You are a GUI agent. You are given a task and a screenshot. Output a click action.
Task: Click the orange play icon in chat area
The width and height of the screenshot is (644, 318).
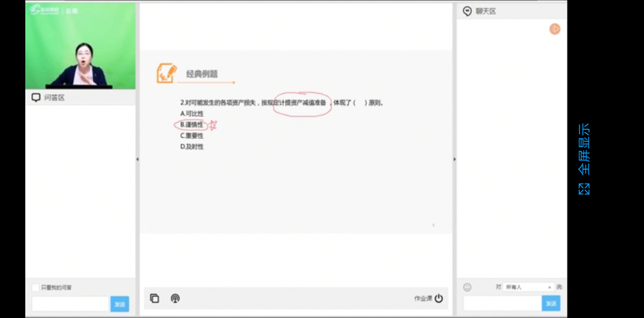pos(555,29)
